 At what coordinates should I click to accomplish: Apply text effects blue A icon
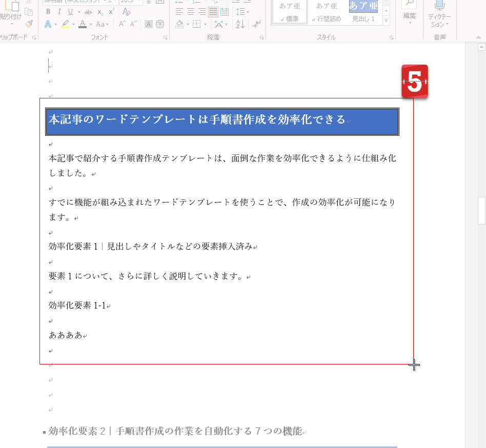pyautogui.click(x=48, y=24)
